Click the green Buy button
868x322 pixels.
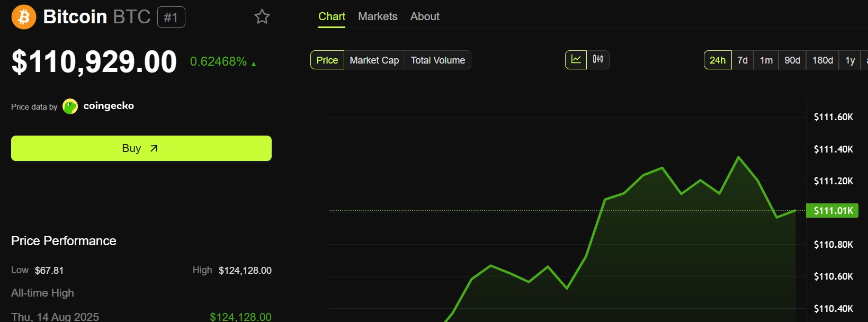(141, 148)
